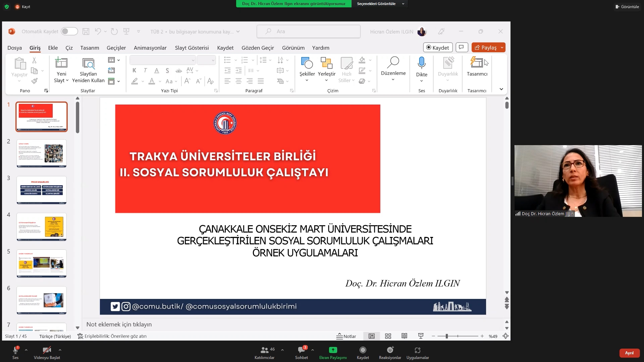Viewport: 644px width, 362px height.
Task: Start presentation from beginning icon in title bar
Action: coord(126,32)
